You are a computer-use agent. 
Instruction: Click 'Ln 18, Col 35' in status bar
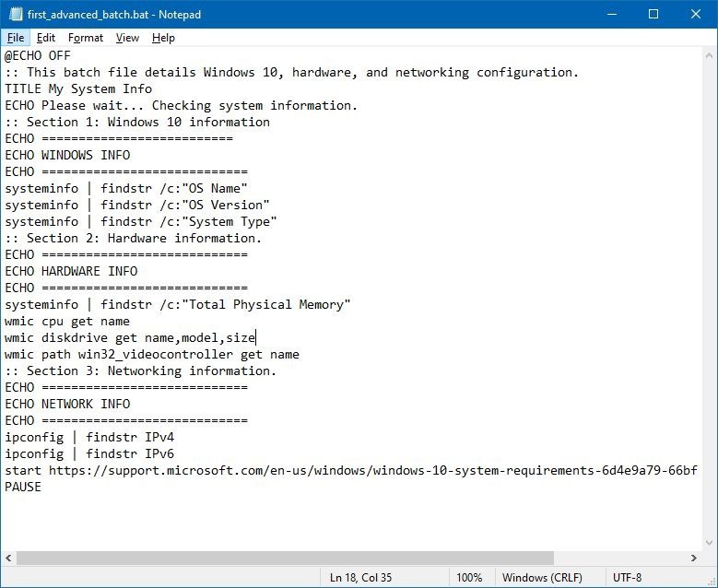360,578
